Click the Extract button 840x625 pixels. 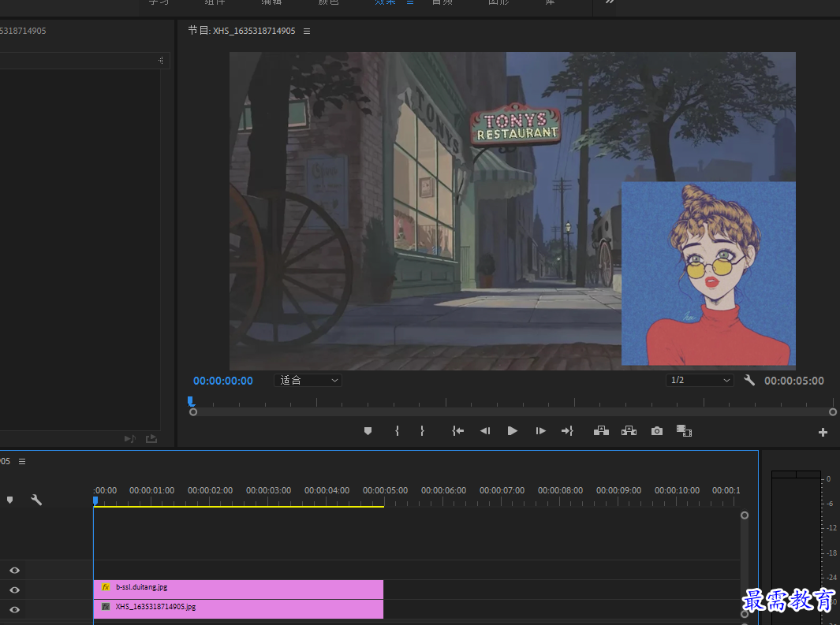click(629, 431)
